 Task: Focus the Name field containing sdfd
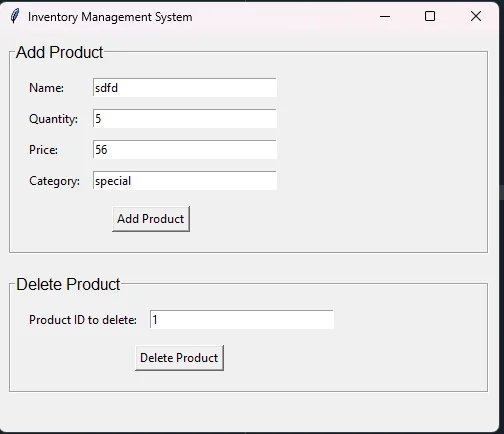(185, 88)
